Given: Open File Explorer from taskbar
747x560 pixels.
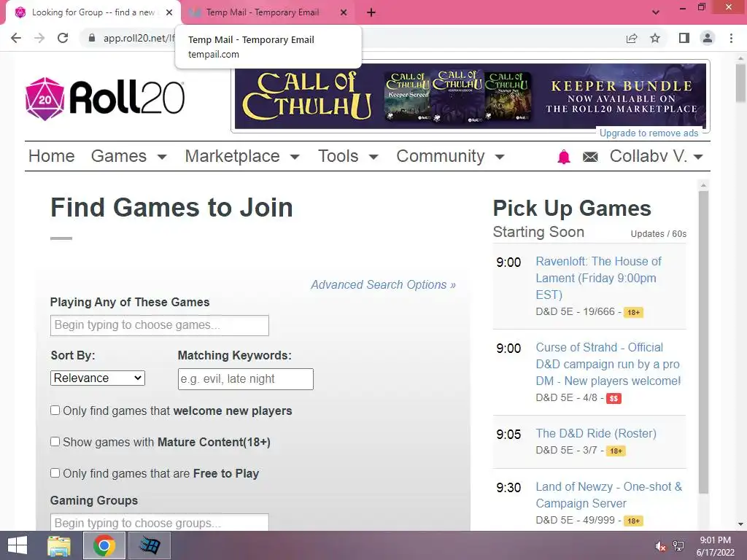Looking at the screenshot, I should pos(59,545).
